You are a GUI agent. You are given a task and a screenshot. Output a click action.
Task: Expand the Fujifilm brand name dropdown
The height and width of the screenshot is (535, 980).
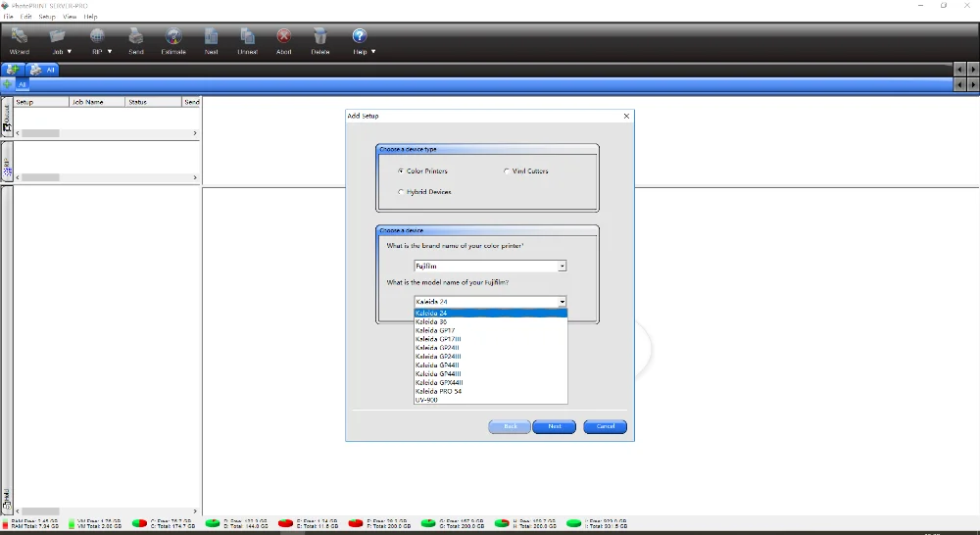(x=562, y=267)
